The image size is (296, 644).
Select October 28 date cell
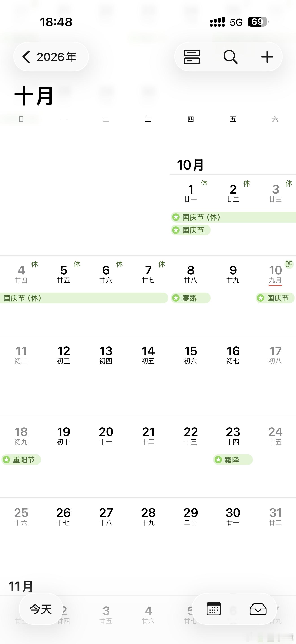pos(148,516)
